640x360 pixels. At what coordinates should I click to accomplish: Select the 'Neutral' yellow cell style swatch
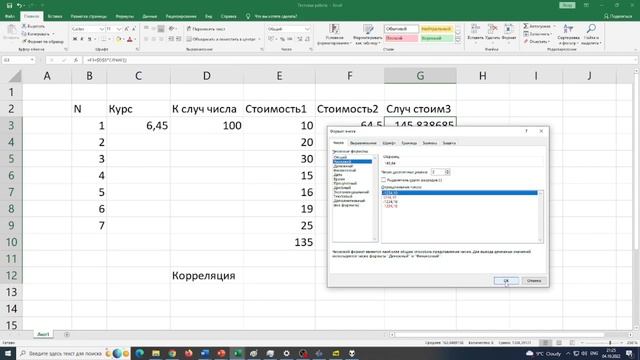[437, 29]
